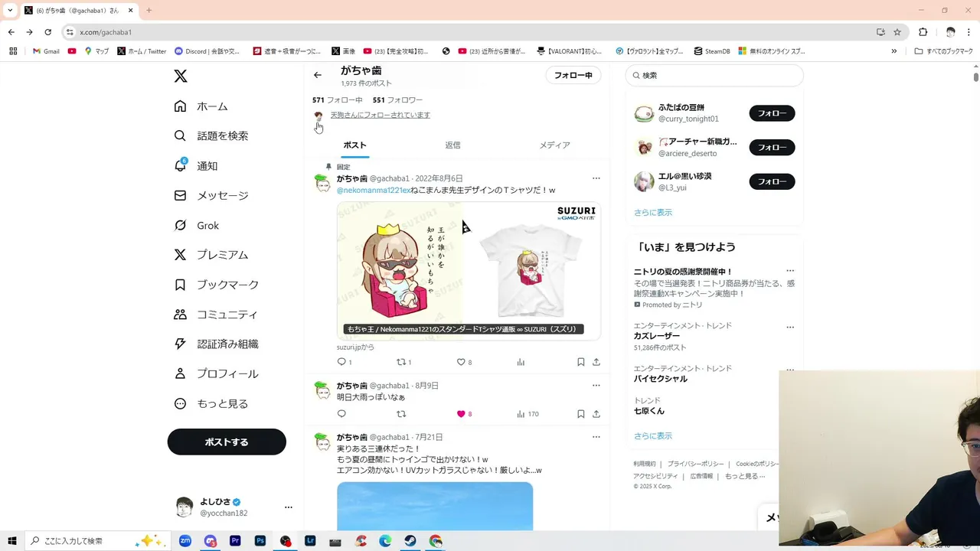This screenshot has height=551, width=980.
Task: Click repost icon on pinned post
Action: click(400, 362)
